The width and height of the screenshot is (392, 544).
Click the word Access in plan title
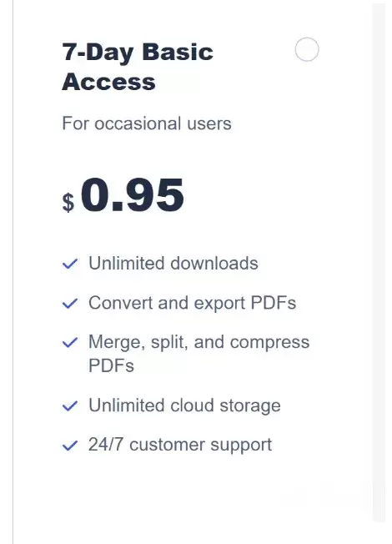coord(108,83)
